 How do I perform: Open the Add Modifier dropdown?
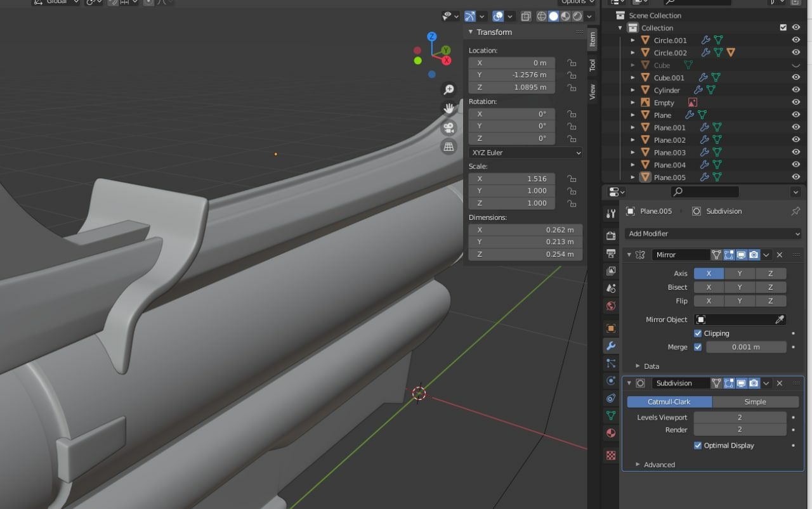pyautogui.click(x=713, y=233)
